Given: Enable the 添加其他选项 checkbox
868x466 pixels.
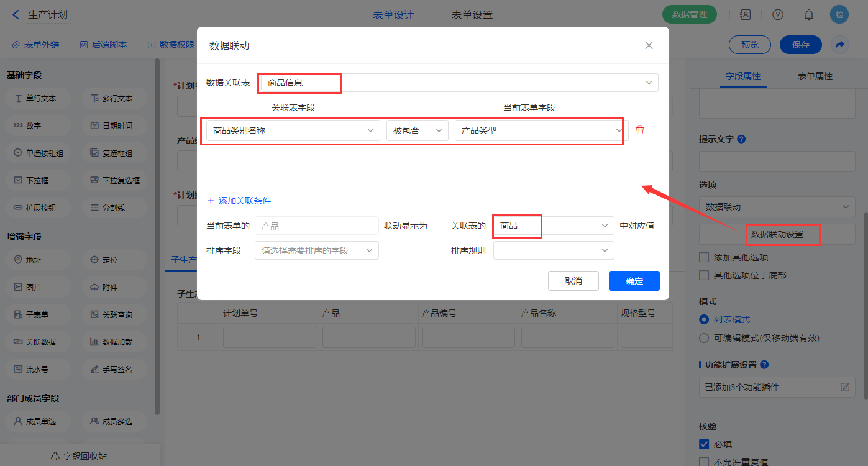Looking at the screenshot, I should (704, 257).
